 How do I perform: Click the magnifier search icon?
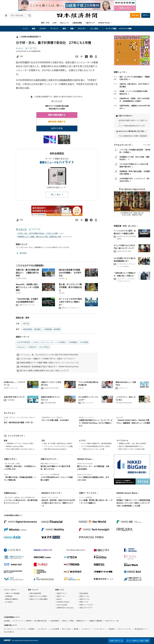click(29, 16)
